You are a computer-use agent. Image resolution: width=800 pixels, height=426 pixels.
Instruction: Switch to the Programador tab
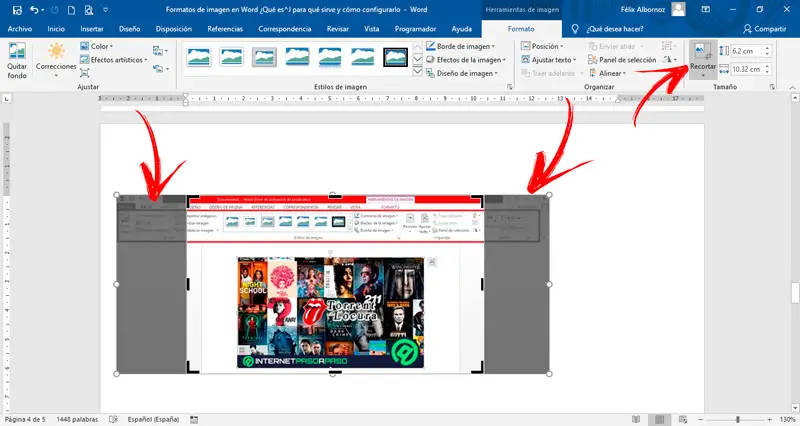(415, 29)
